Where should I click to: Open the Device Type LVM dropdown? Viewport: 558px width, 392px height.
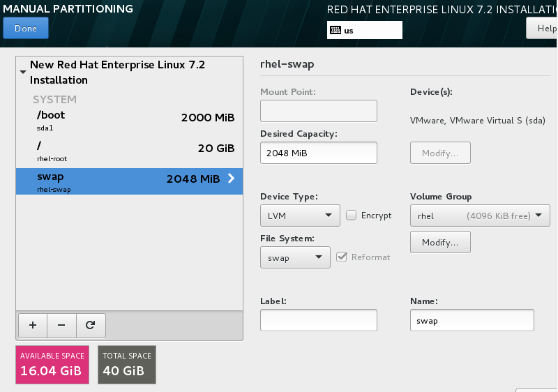(x=300, y=216)
